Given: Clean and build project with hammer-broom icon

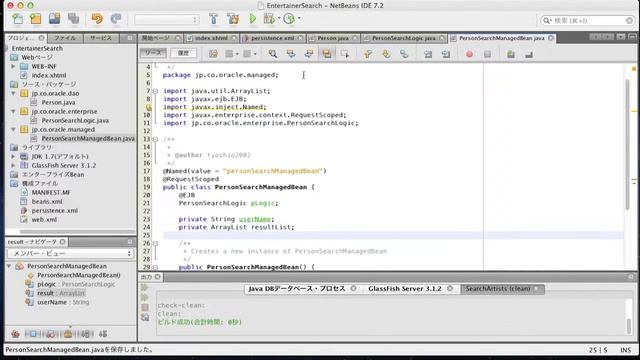Looking at the screenshot, I should [233, 19].
